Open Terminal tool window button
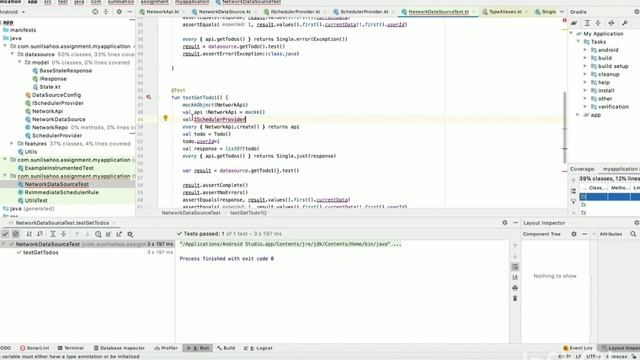This screenshot has height=360, width=640. tap(71, 348)
